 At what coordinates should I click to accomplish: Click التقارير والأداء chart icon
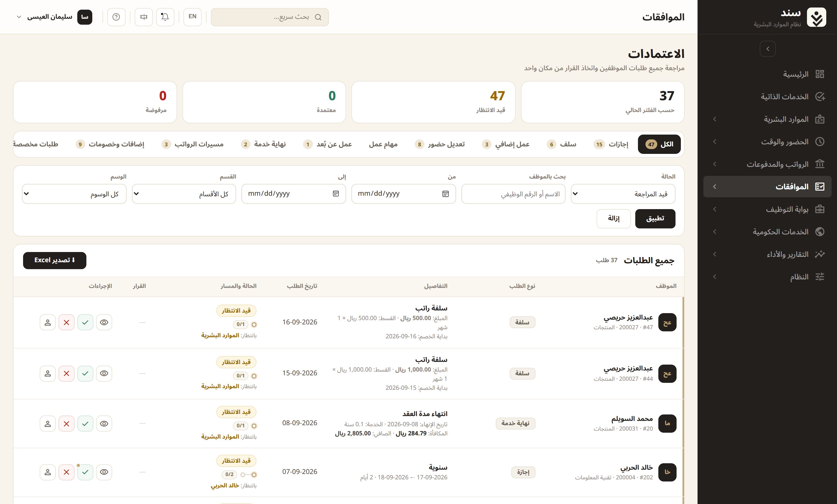coord(820,254)
